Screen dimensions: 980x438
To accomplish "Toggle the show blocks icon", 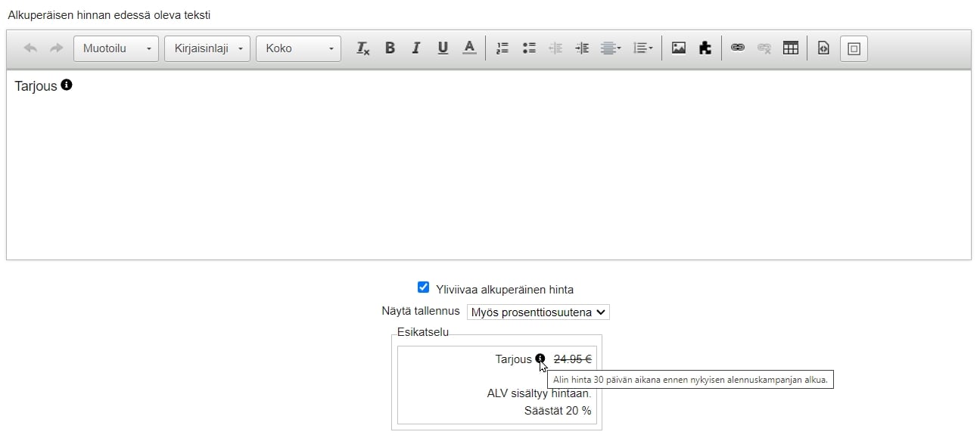I will click(x=854, y=48).
